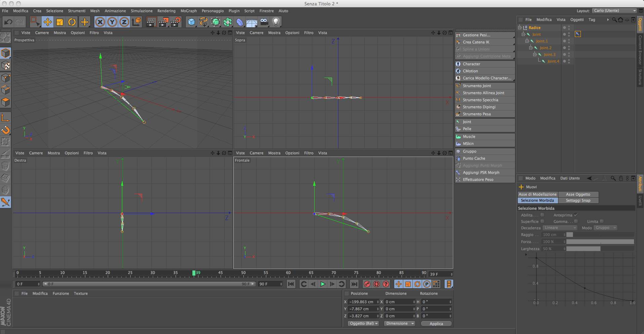The height and width of the screenshot is (334, 644).
Task: Click frame 39 marker on the timeline
Action: coord(194,273)
